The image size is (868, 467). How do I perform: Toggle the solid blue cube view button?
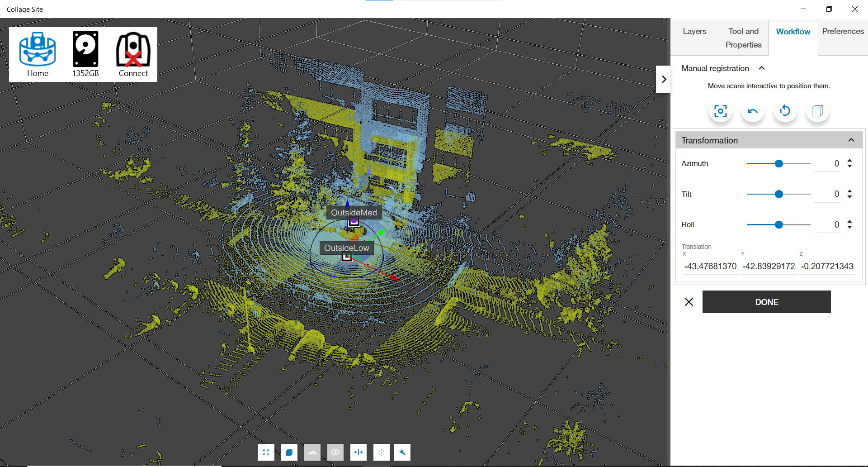(x=289, y=452)
